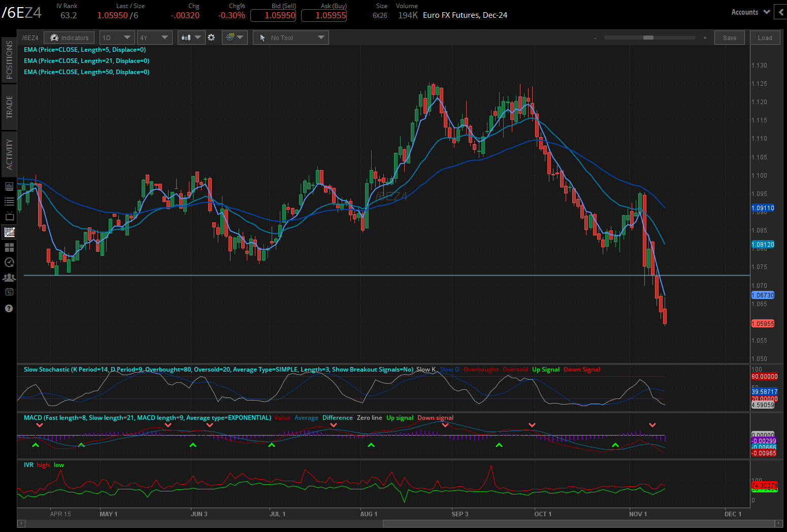
Task: Open the No Tool drawing tool dropdown
Action: [x=290, y=38]
